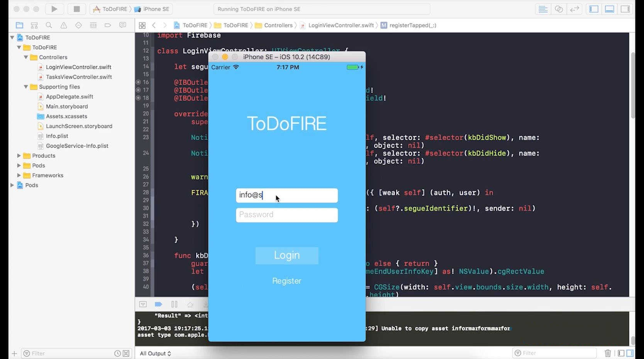Stop the running ToDoFIRE app
Image resolution: width=644 pixels, height=359 pixels.
pos(76,9)
